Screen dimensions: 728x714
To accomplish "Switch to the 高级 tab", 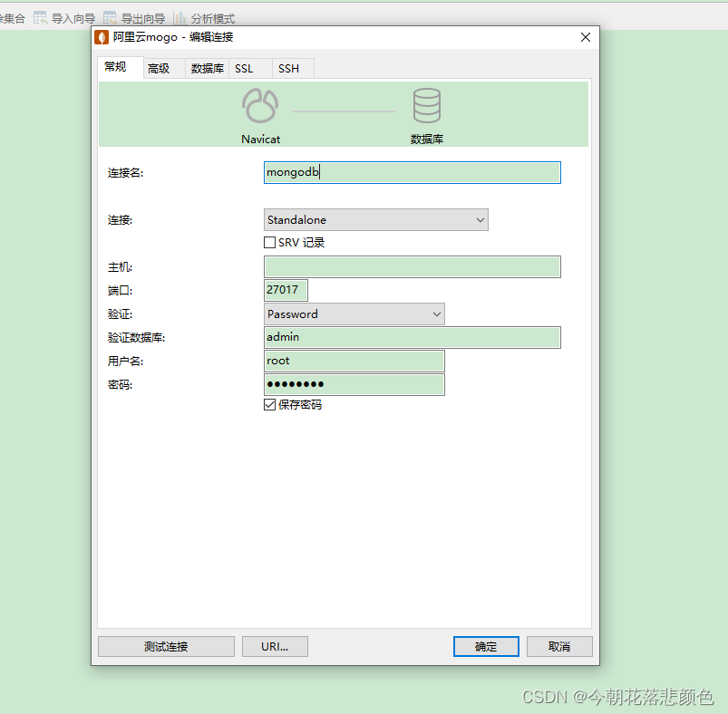I will click(x=163, y=67).
